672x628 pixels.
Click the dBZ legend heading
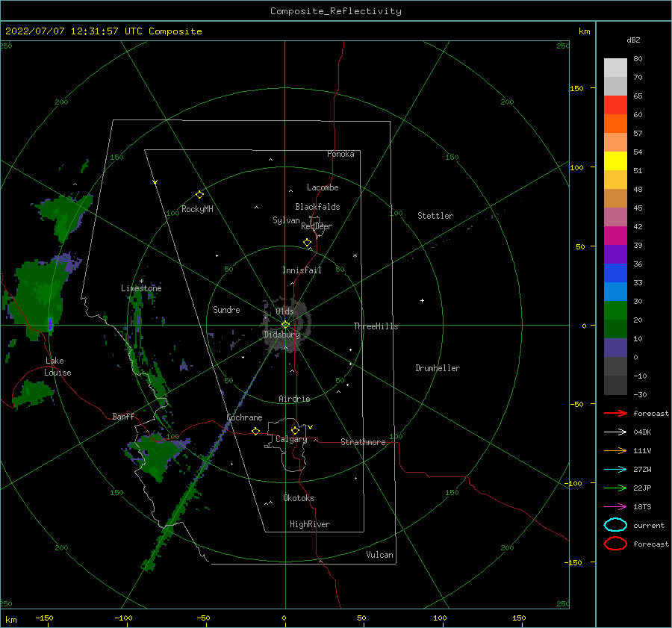click(x=633, y=40)
